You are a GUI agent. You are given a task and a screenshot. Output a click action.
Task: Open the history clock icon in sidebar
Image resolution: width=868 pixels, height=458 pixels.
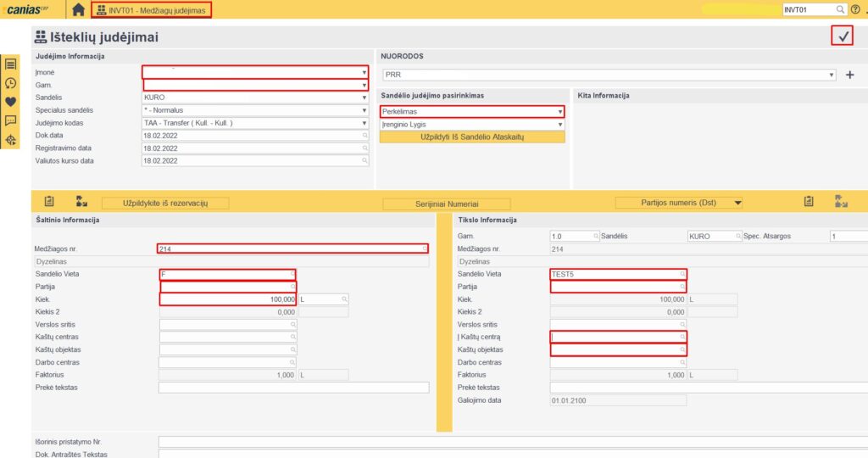(x=11, y=83)
